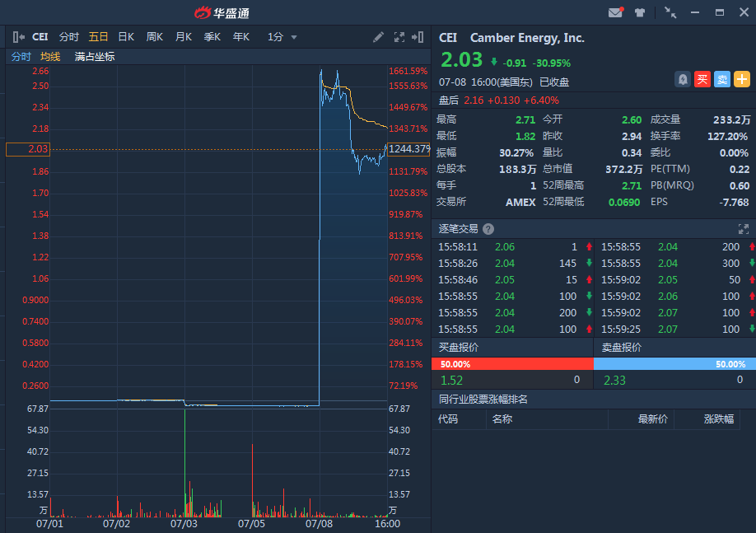Click the ask price 2.33

(x=614, y=380)
